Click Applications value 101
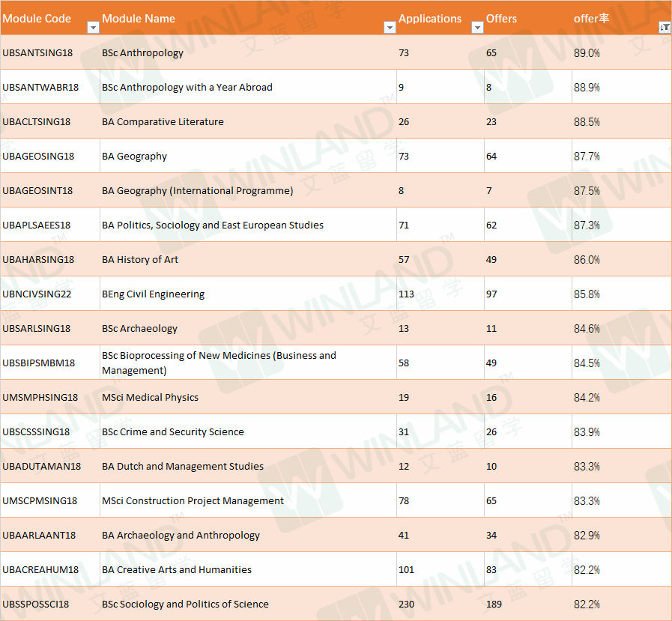The height and width of the screenshot is (621, 672). 441,569
